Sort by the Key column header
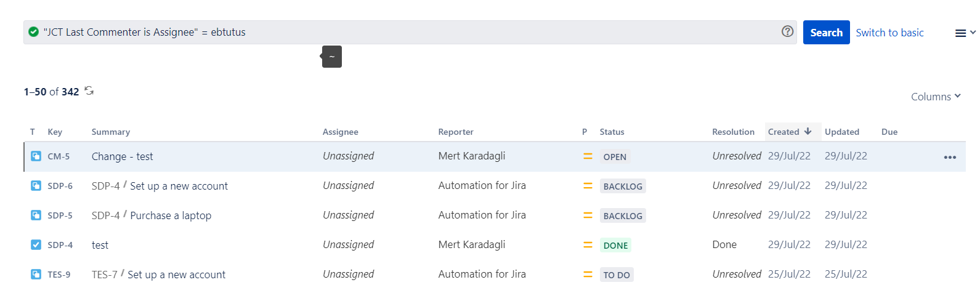Viewport: 980px width, 293px height. click(55, 132)
